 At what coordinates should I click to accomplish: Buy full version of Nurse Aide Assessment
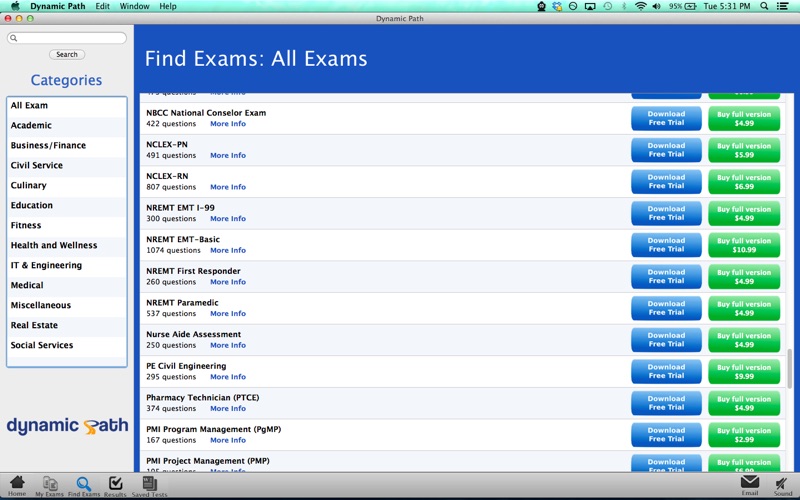click(x=744, y=340)
